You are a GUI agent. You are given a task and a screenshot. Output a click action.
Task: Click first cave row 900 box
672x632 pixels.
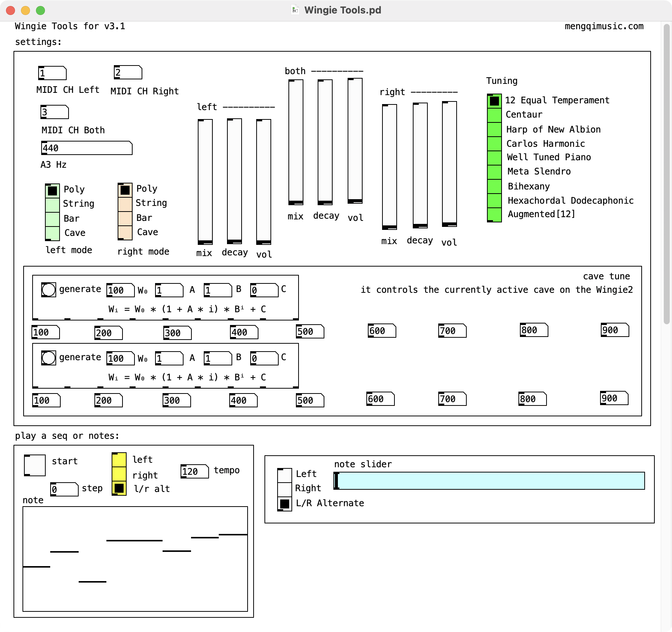click(615, 330)
